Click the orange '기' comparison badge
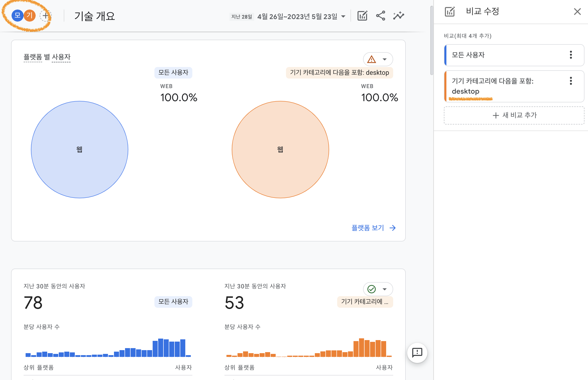This screenshot has height=380, width=588. pos(30,16)
